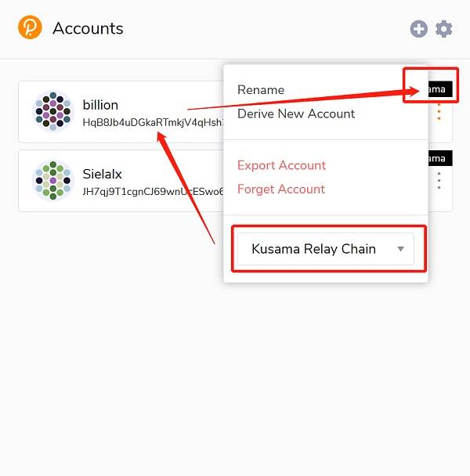The height and width of the screenshot is (476, 470).
Task: Click the orange Polkadot logo icon
Action: (30, 27)
